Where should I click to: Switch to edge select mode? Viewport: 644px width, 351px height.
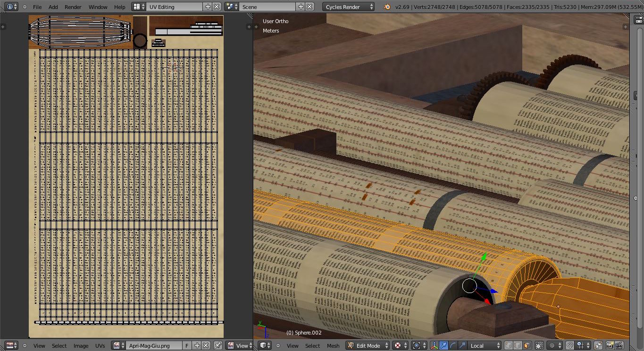tap(518, 345)
